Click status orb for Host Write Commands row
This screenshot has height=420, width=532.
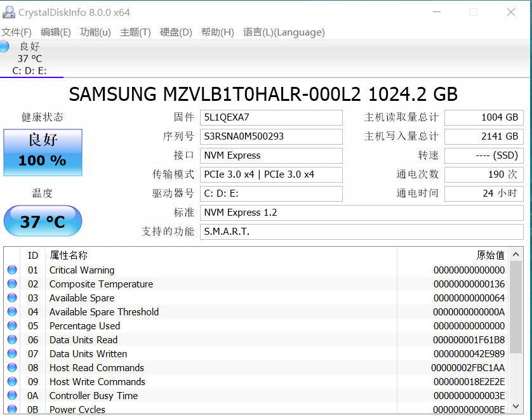12,381
